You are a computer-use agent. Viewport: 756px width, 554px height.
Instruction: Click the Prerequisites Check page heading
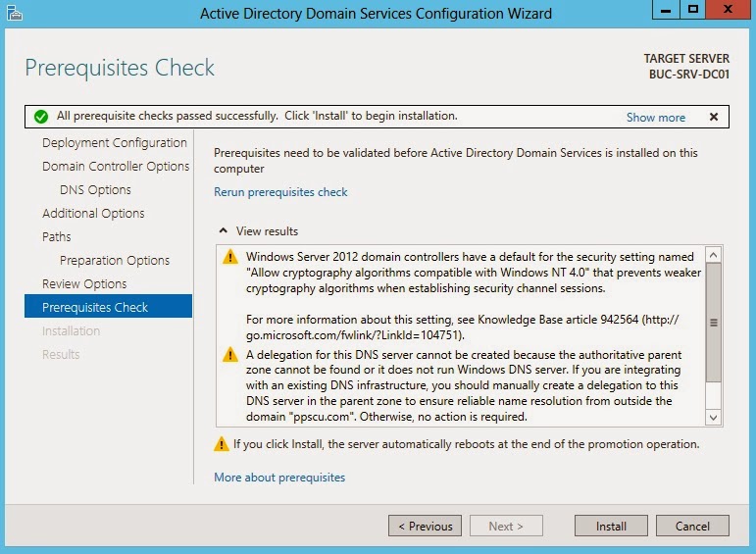tap(120, 68)
